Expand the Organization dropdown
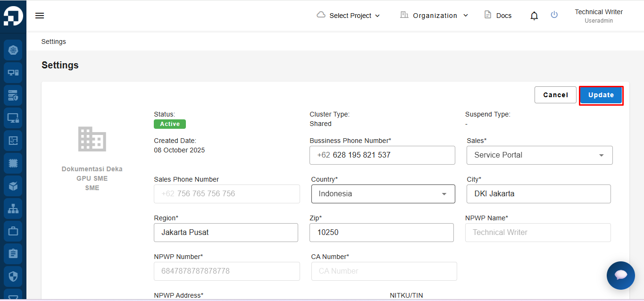644x301 pixels. pyautogui.click(x=434, y=16)
